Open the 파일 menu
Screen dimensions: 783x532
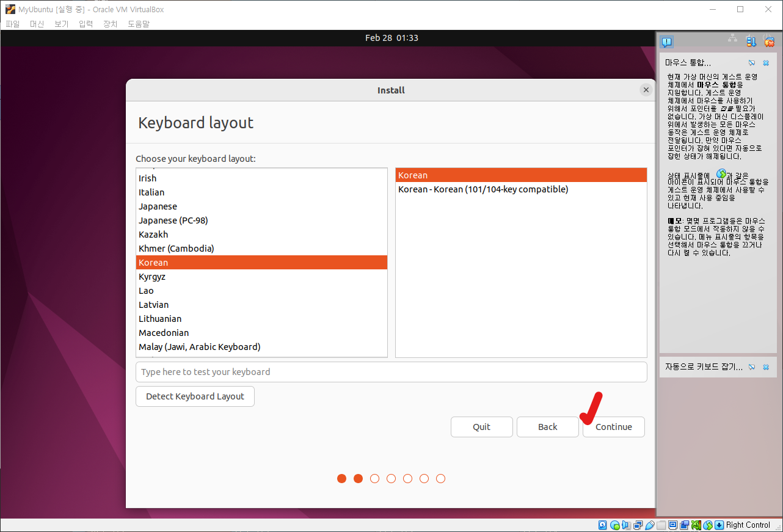click(13, 24)
